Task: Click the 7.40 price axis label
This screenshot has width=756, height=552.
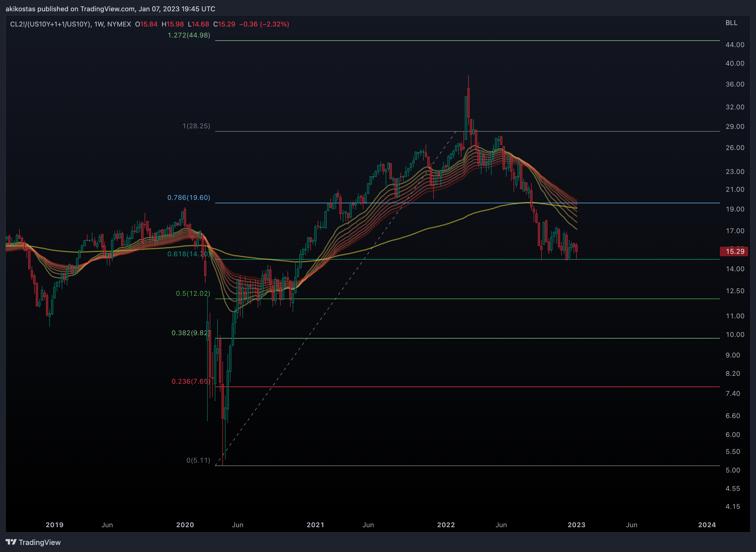Action: (x=733, y=394)
